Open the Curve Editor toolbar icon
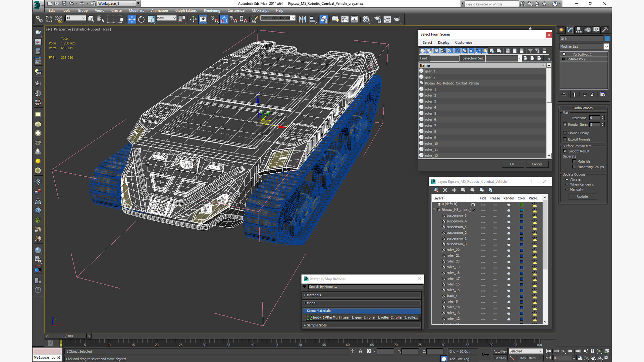Screen dimensions: 644x362 pyautogui.click(x=345, y=19)
